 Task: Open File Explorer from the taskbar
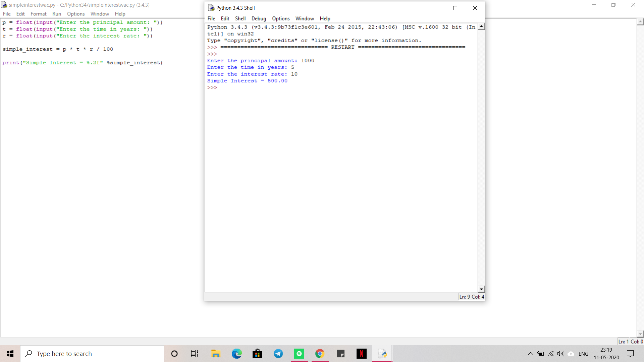pos(216,354)
